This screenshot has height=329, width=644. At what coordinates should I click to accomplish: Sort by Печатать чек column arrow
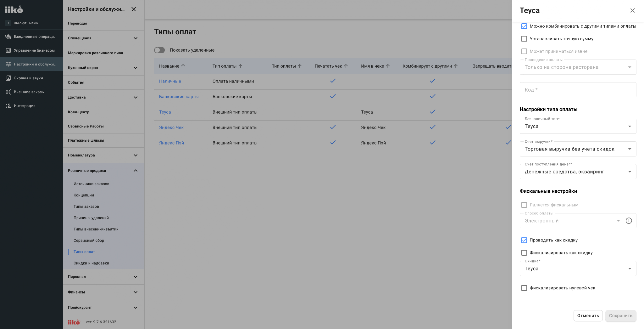click(x=346, y=66)
